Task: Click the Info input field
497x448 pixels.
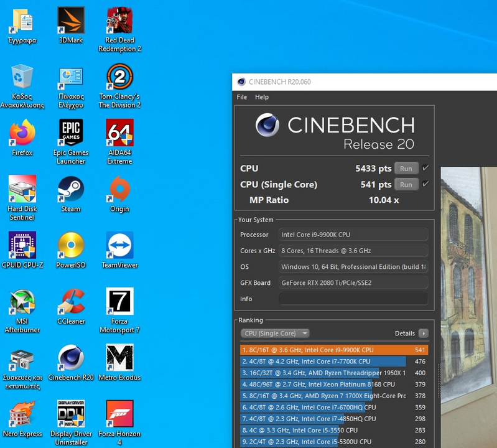Action: [353, 299]
